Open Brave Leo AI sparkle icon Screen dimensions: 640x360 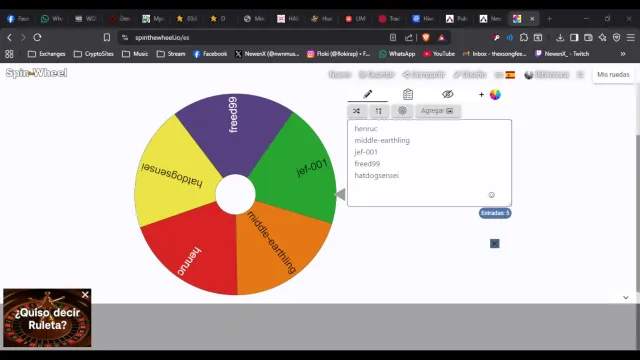click(602, 38)
